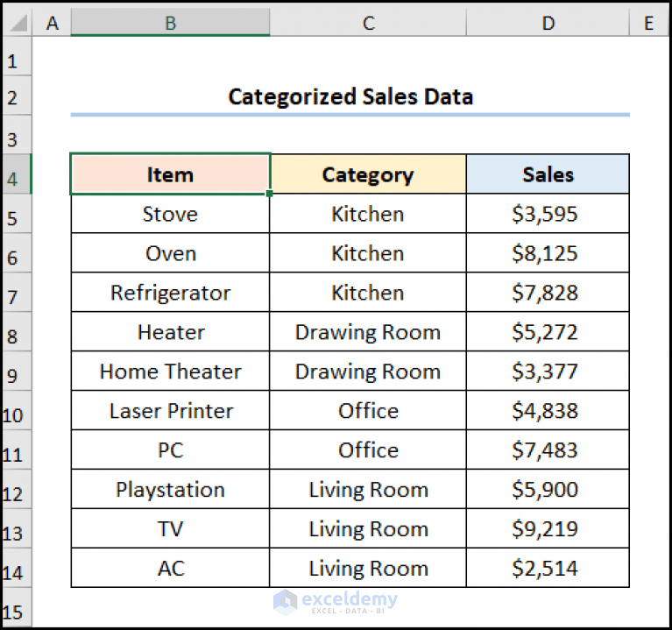Click the $9,219 sales cell
672x630 pixels.
coord(548,529)
